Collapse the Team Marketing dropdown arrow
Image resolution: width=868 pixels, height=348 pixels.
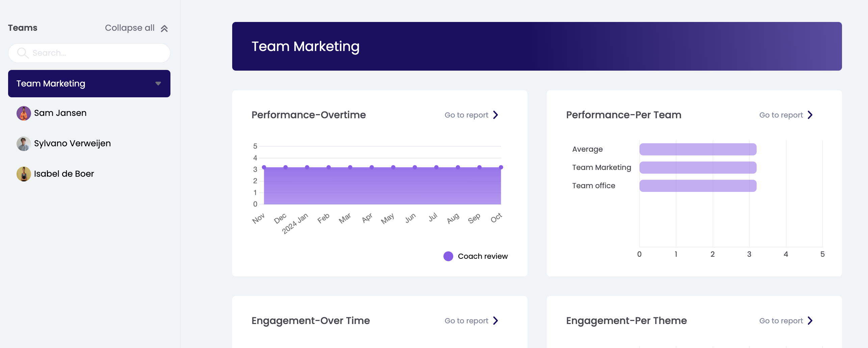pos(158,83)
